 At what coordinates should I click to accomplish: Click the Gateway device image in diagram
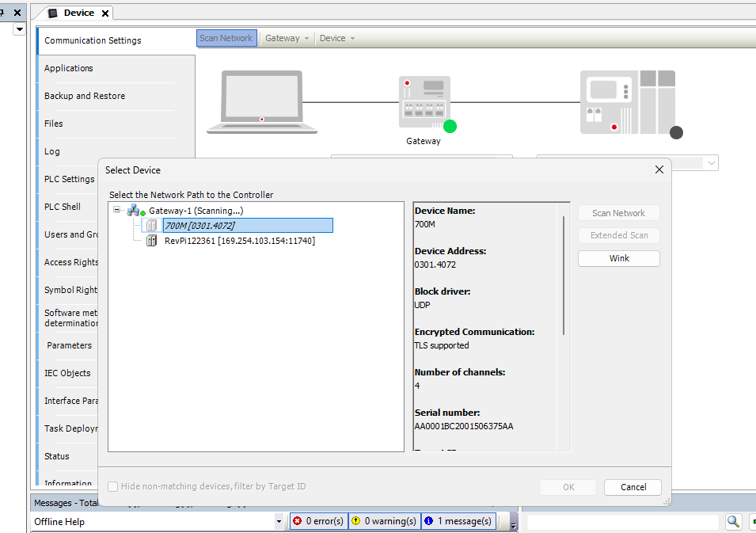tap(424, 102)
